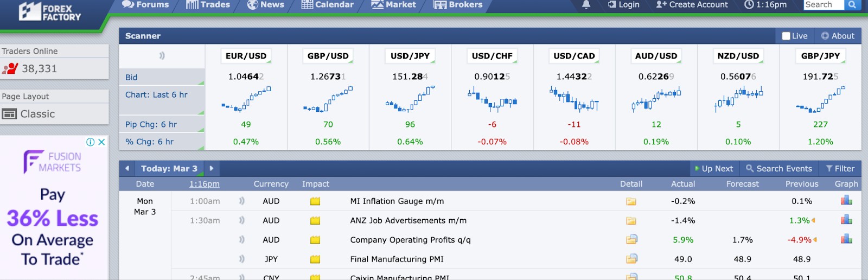Select the USD/CAD pair button
Screen dimensions: 868x280
coord(574,56)
